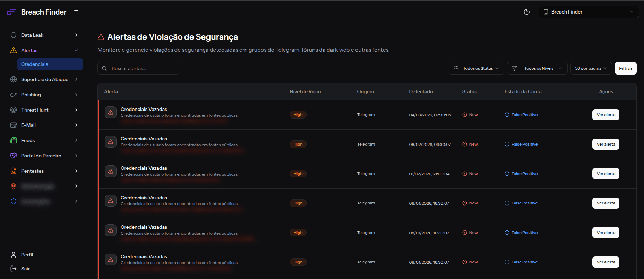Select the Credenciais submenu item
Screen dimensions: 644x279
50,64
